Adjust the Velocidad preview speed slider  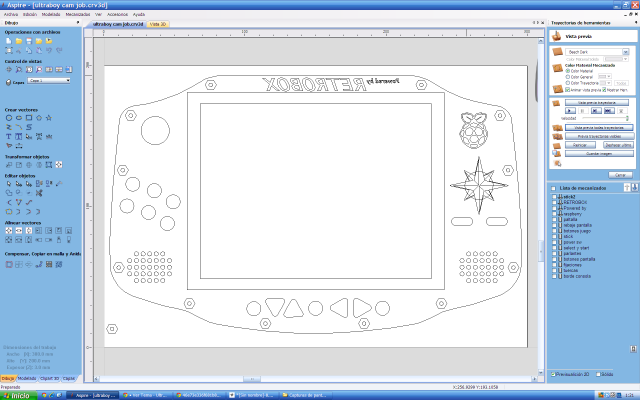click(605, 118)
